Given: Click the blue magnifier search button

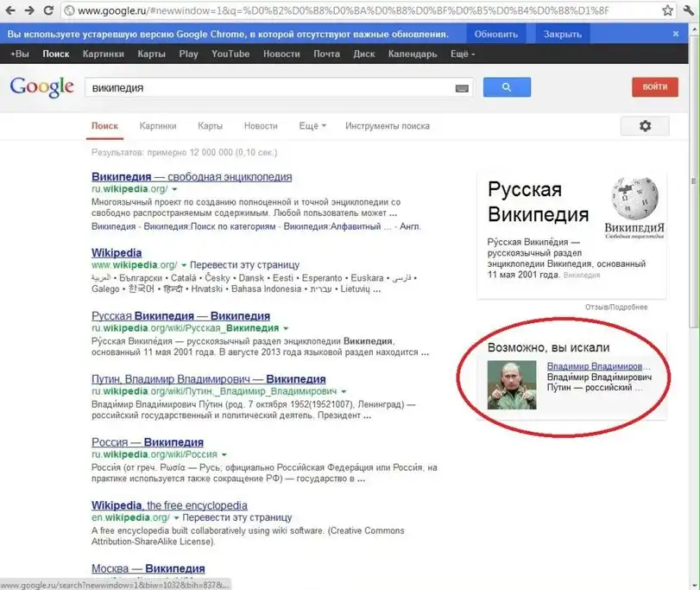Looking at the screenshot, I should click(x=507, y=87).
